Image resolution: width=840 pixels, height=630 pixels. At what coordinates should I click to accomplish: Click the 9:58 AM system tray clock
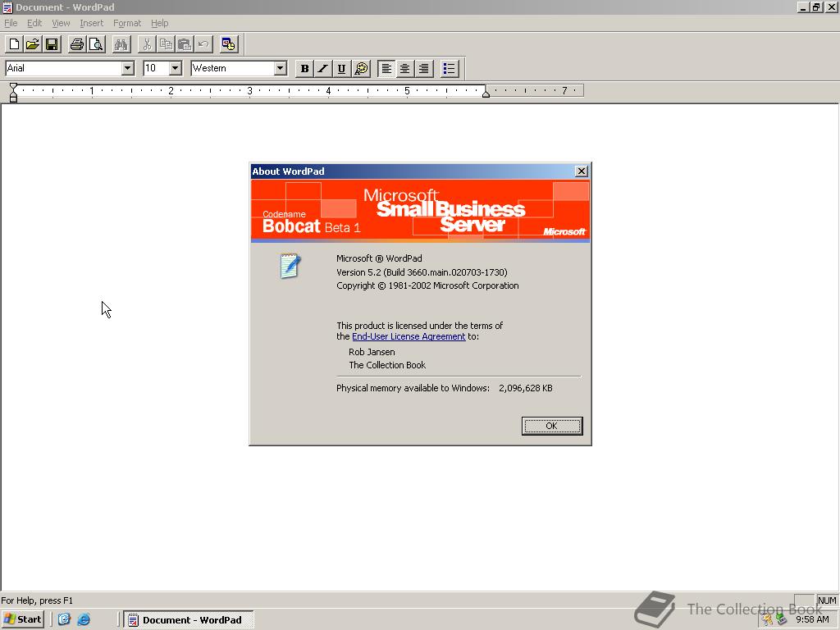point(812,620)
